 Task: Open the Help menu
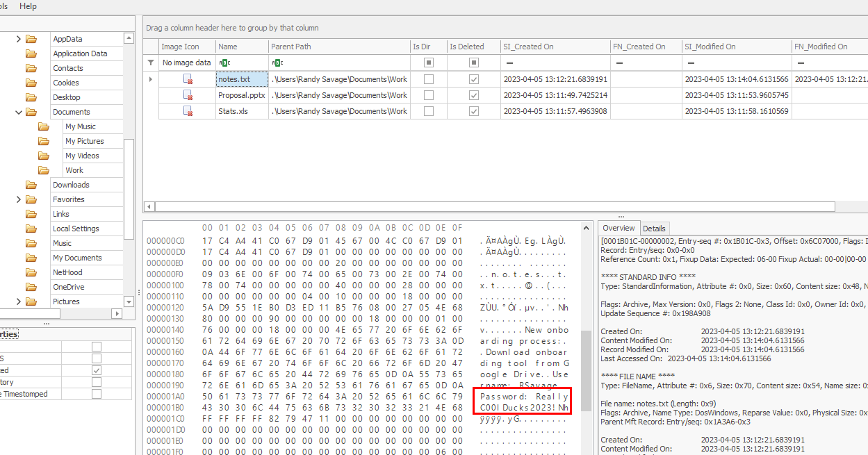pos(28,6)
